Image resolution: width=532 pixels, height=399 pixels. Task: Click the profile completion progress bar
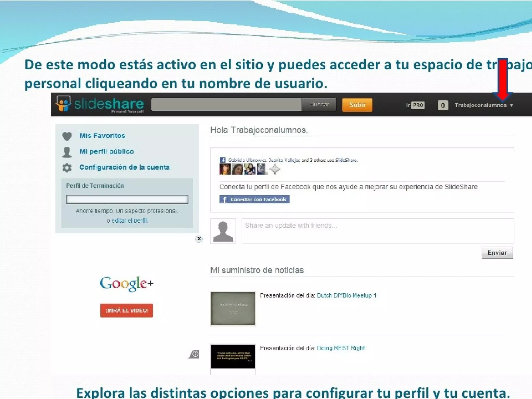127,199
